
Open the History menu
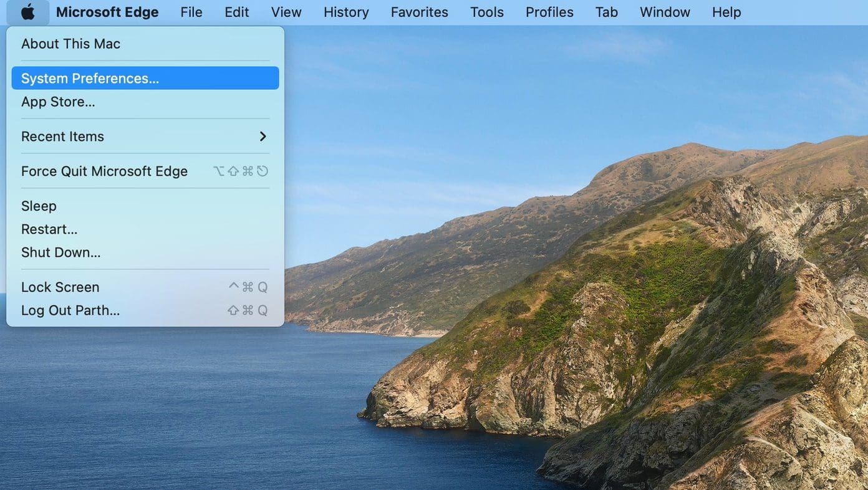coord(346,12)
